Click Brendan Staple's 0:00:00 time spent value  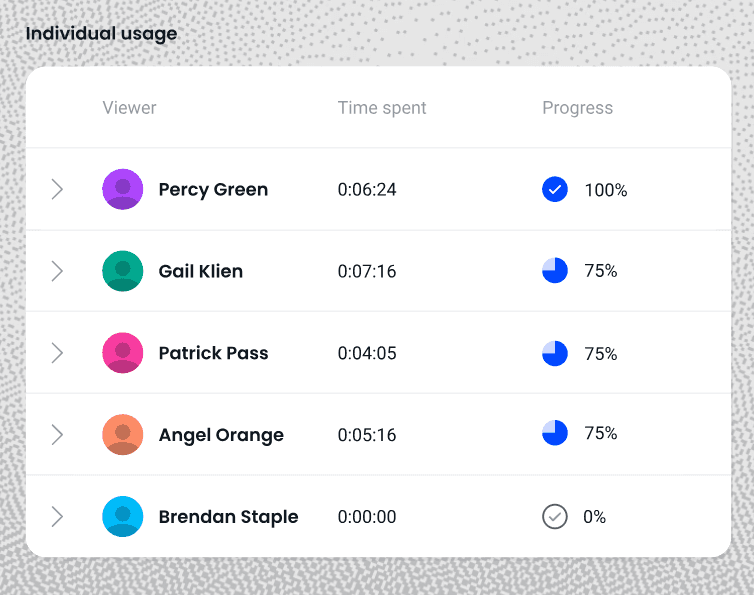367,517
